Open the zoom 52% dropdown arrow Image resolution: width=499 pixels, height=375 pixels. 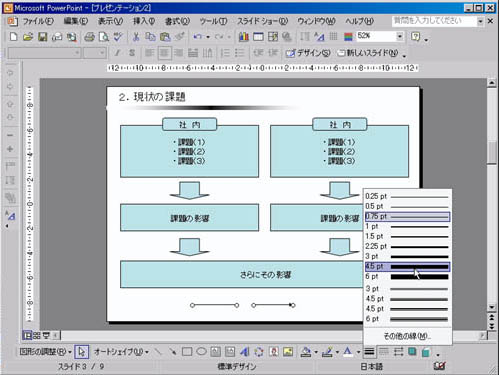[400, 36]
